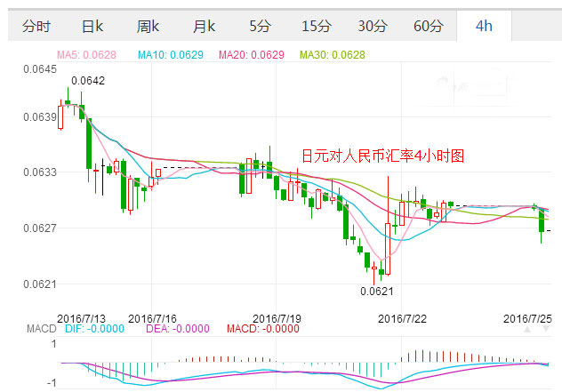Click the up triangle arrow below 2016/7/25
The image size is (562, 392).
[529, 330]
